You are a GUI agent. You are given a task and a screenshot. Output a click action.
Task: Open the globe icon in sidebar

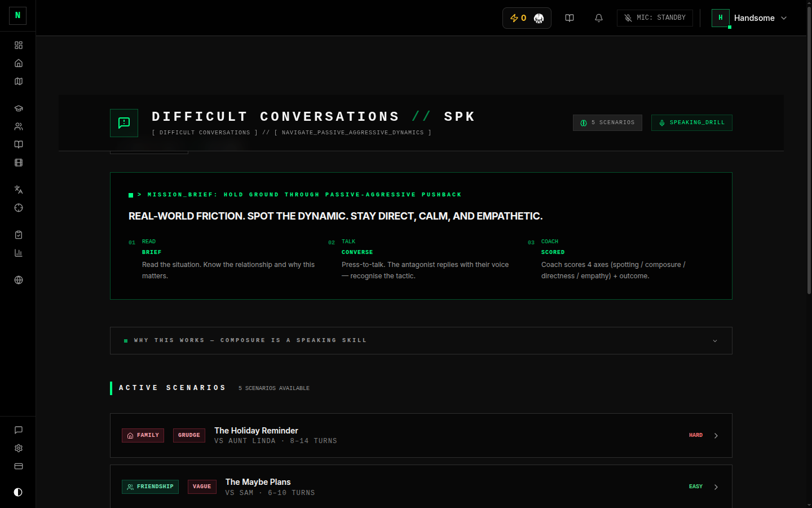pyautogui.click(x=19, y=280)
